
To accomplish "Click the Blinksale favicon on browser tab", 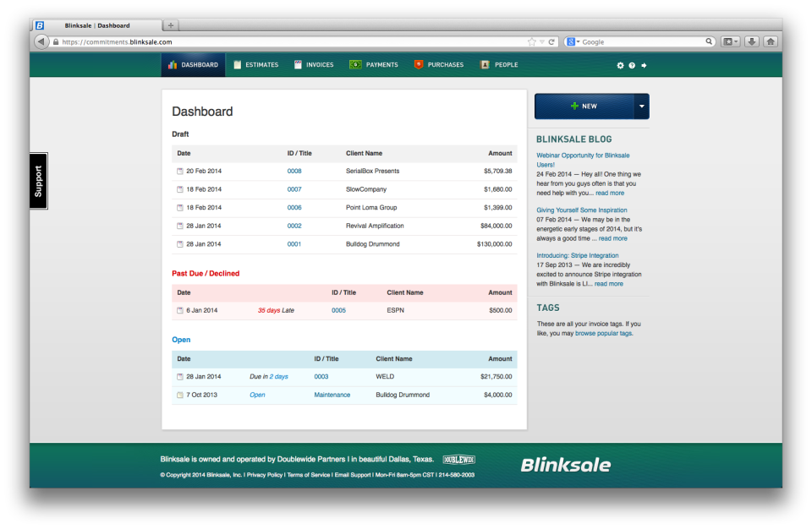I will click(x=40, y=25).
